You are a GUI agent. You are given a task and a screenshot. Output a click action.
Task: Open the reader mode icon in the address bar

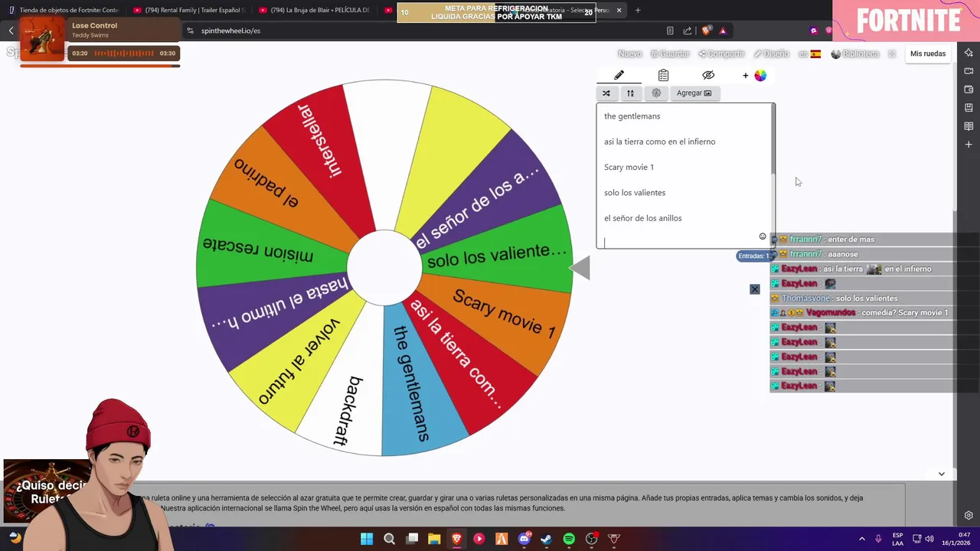pos(670,31)
